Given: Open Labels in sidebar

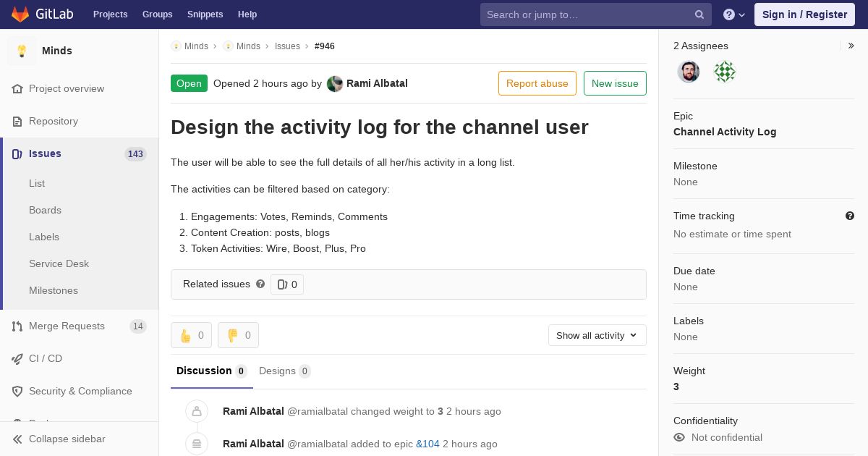Looking at the screenshot, I should tap(44, 237).
